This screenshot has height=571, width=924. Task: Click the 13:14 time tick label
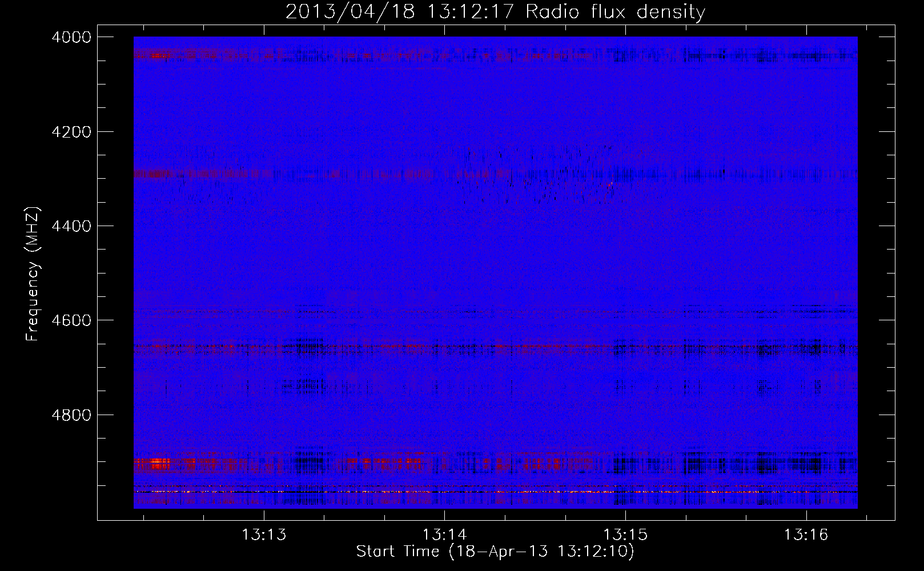click(x=444, y=535)
